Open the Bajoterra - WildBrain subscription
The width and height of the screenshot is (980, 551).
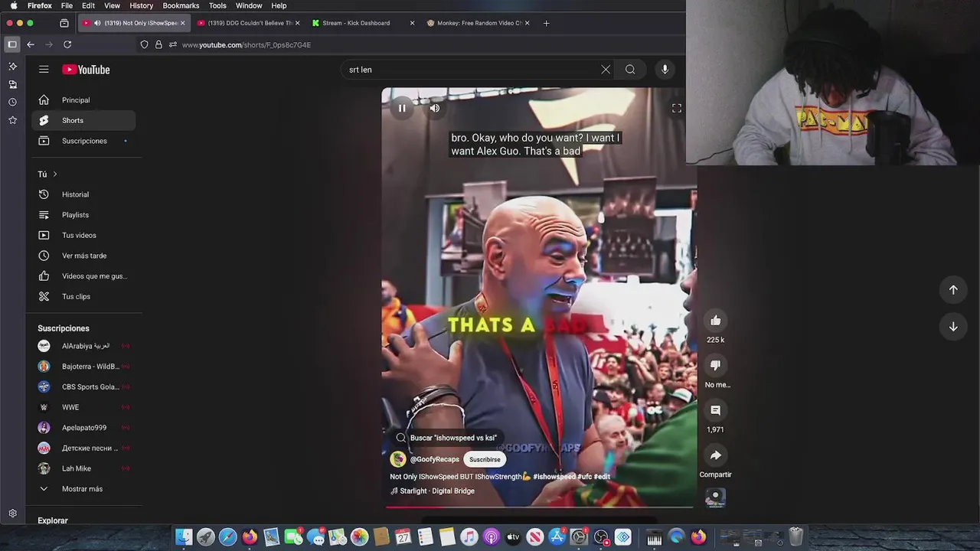[83, 367]
